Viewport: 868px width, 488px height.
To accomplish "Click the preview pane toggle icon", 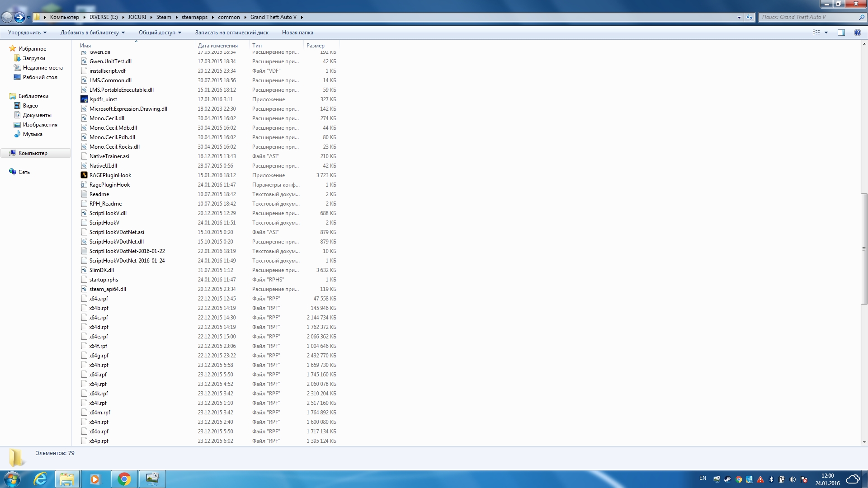I will tap(841, 33).
